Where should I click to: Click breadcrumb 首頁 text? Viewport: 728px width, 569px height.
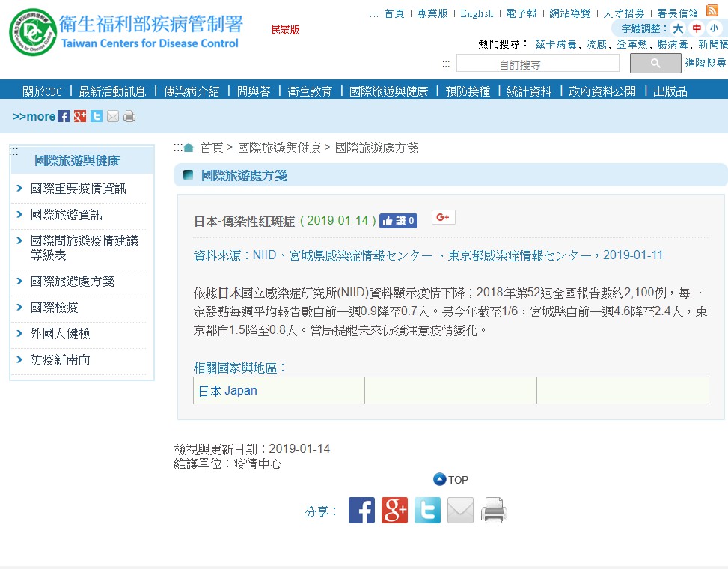click(212, 148)
